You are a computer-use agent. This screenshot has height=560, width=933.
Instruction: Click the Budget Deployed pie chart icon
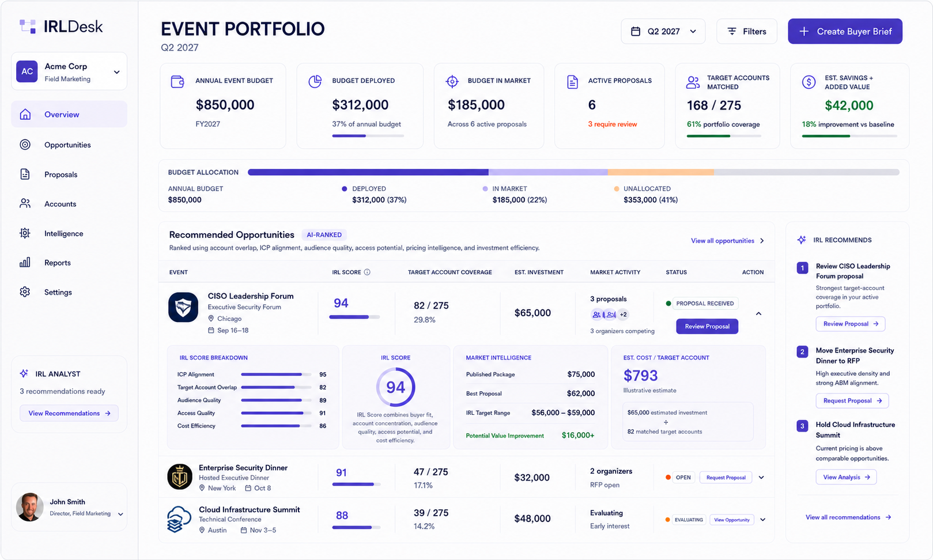click(315, 81)
